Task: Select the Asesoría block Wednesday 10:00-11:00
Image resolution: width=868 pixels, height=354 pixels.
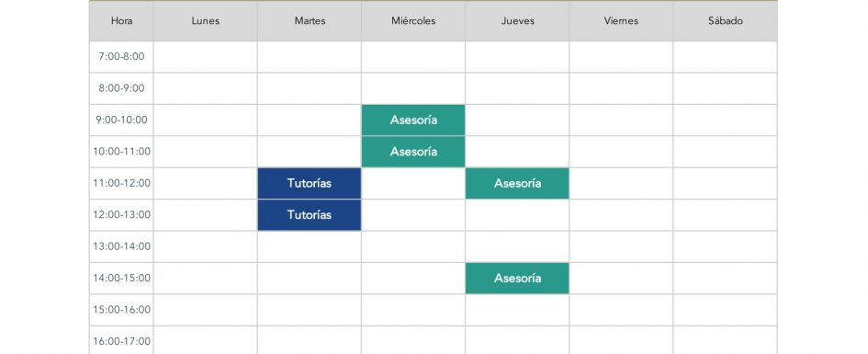Action: point(413,152)
